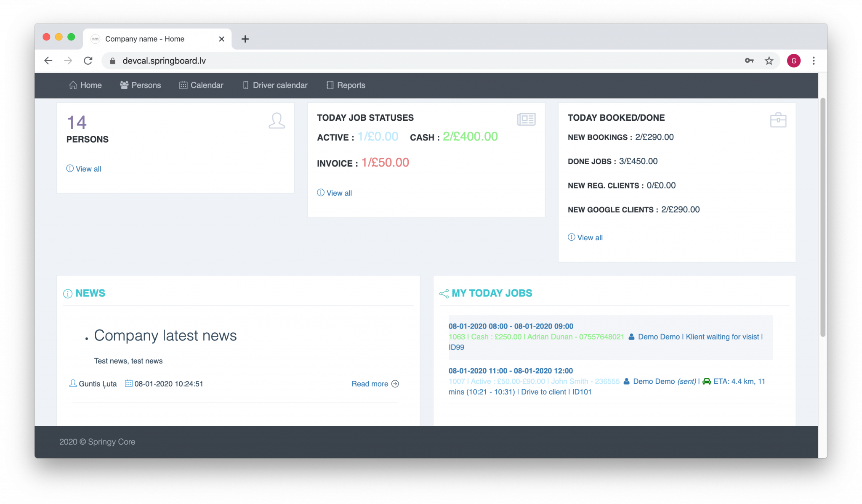
Task: Click the person silhouette icon in Persons card
Action: pyautogui.click(x=277, y=120)
